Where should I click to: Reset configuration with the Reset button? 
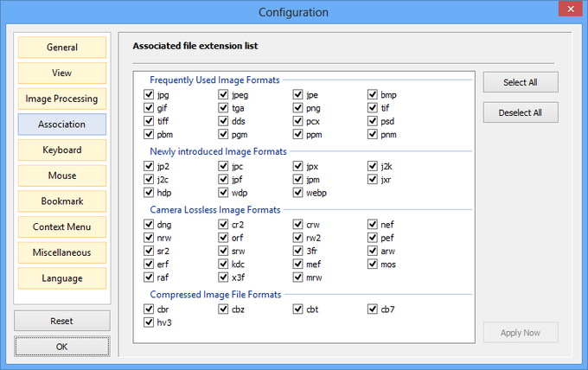[62, 321]
